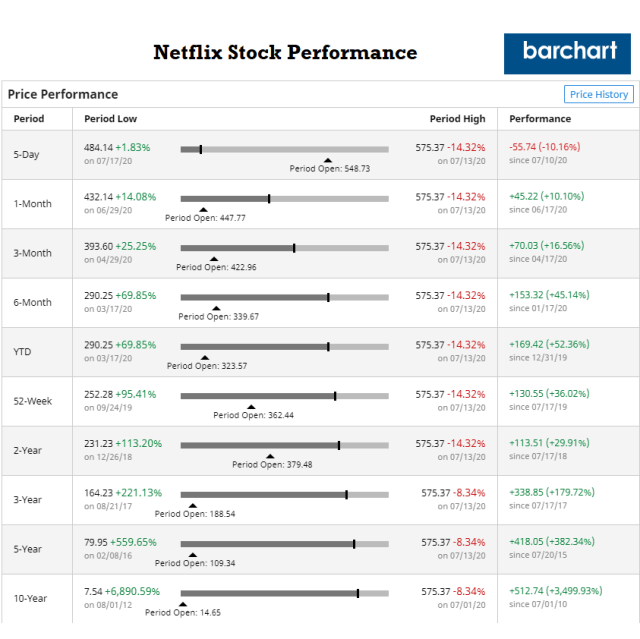Click the YTD period open triangle marker

204,357
